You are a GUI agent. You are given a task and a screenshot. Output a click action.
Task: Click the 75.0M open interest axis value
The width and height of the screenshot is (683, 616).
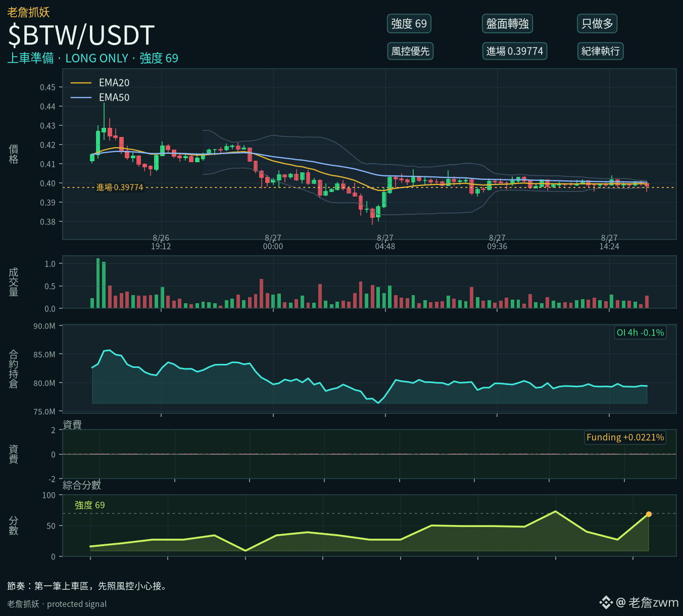[x=44, y=411]
